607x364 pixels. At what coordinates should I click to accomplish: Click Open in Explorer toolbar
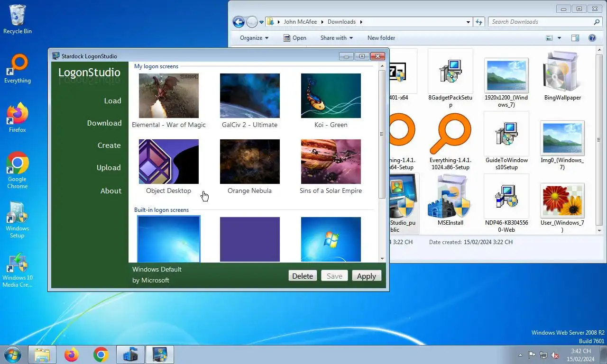294,38
